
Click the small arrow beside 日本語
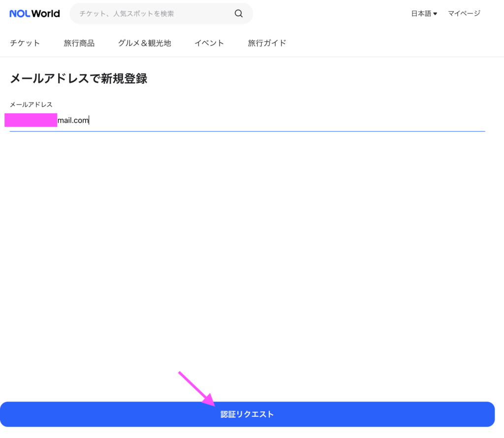(435, 14)
